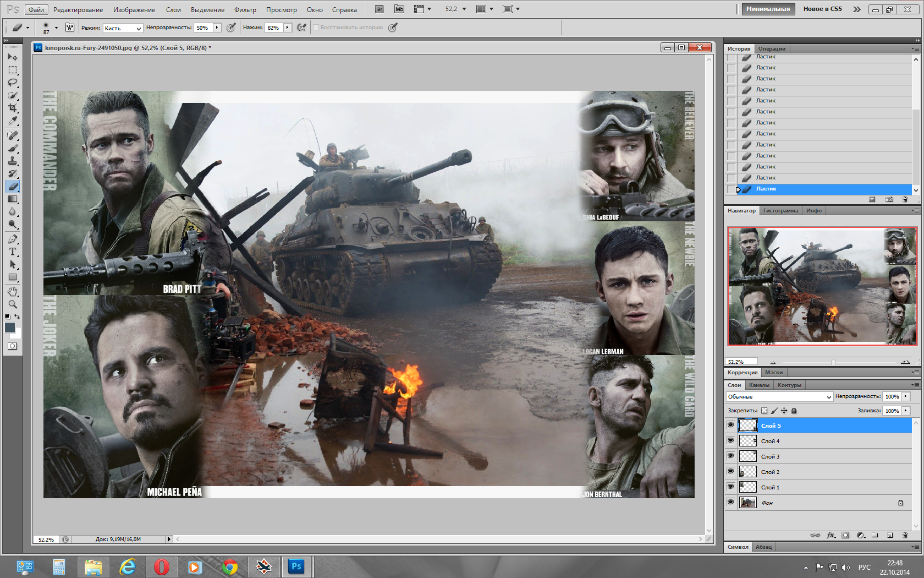Swap foreground and background colors
The height and width of the screenshot is (578, 924).
coord(18,317)
